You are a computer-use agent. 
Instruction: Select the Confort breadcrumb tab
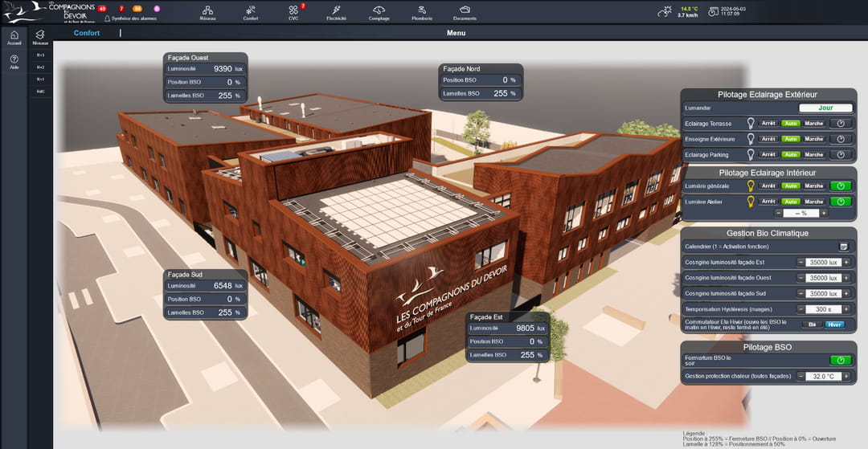(x=87, y=33)
